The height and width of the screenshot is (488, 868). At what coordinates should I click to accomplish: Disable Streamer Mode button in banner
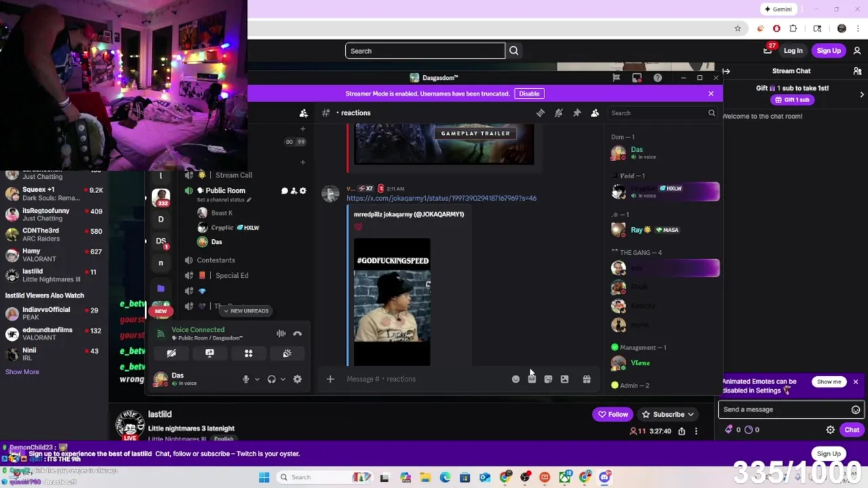coord(529,94)
